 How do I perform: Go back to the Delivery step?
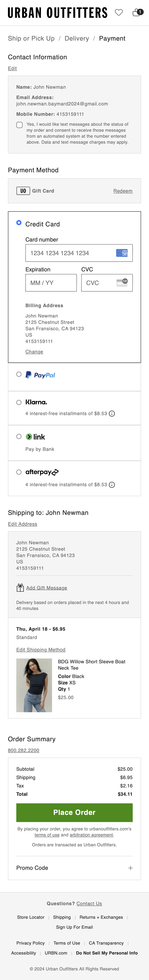click(77, 38)
